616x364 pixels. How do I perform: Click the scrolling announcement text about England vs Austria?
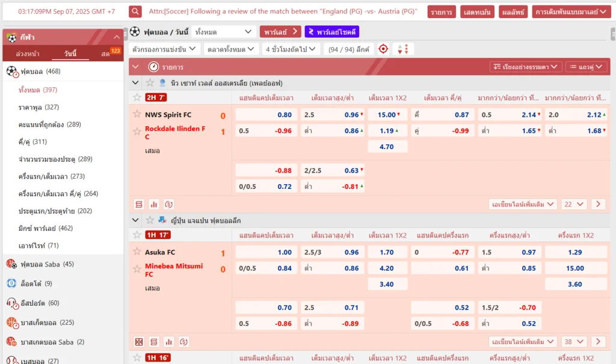pyautogui.click(x=283, y=11)
